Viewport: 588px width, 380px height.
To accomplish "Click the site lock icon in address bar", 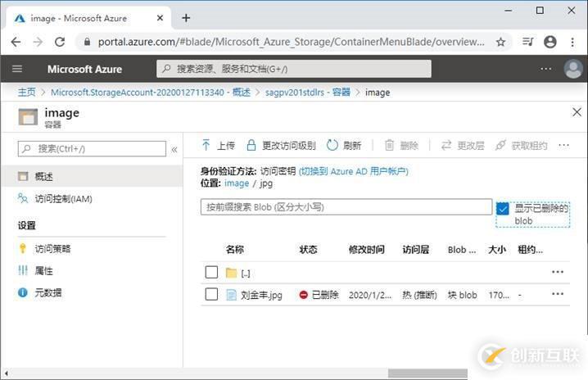I will [x=87, y=42].
